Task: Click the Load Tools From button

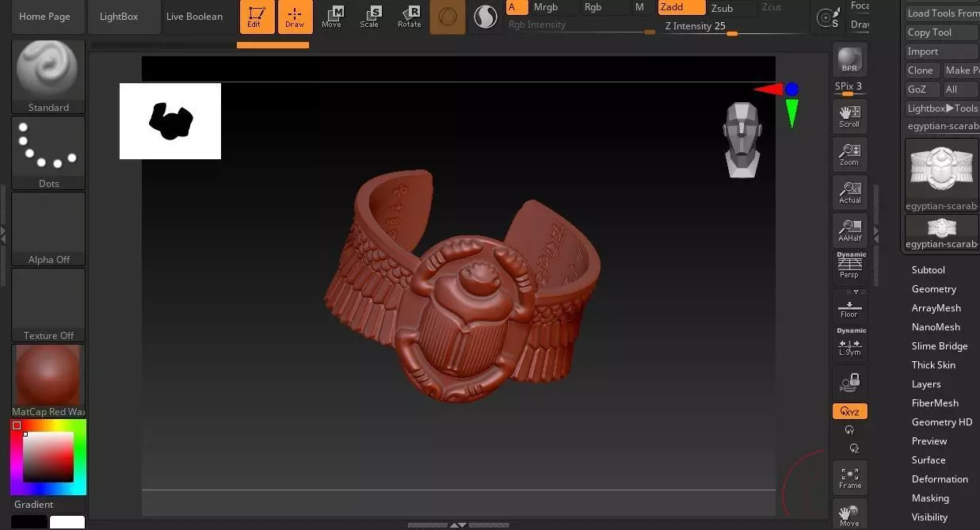Action: tap(943, 13)
